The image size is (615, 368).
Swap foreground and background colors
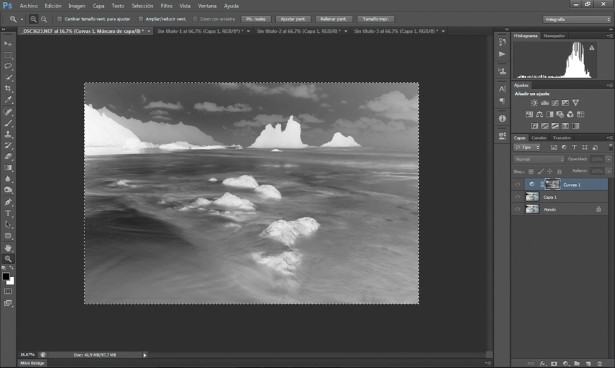(x=12, y=268)
